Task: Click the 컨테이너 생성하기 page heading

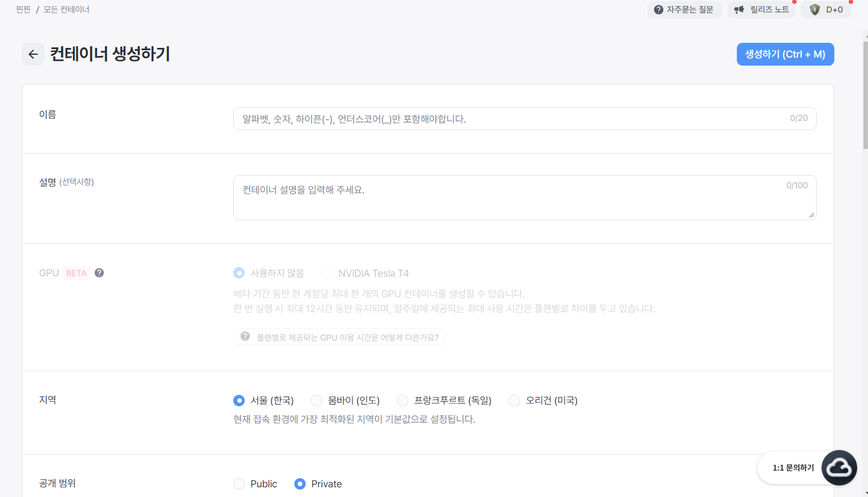Action: (110, 54)
